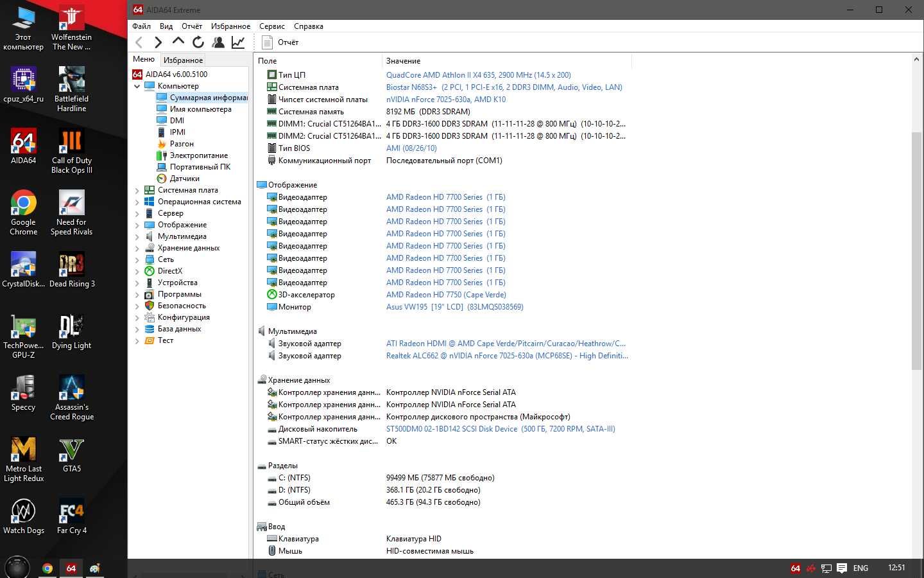This screenshot has height=578, width=924.
Task: Expand the Хранение данных tree node
Action: click(x=137, y=248)
